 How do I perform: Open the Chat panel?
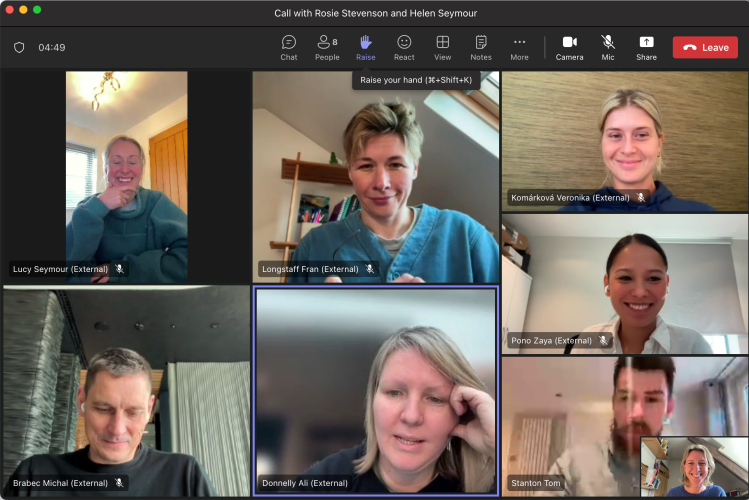(288, 47)
